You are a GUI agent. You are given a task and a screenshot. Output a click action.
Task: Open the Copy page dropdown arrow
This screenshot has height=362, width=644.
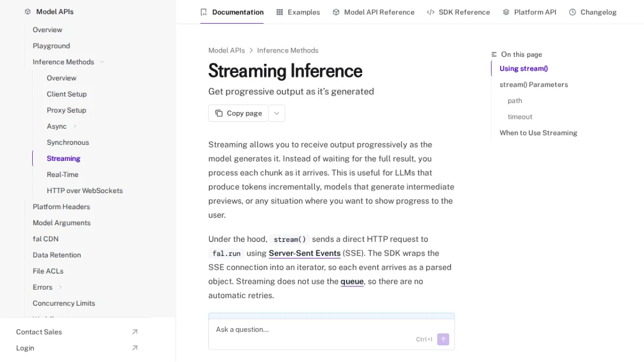click(276, 113)
